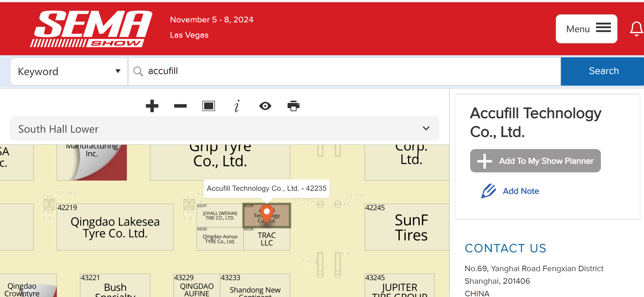Click the orange map pin marker
644x297 pixels.
[267, 214]
